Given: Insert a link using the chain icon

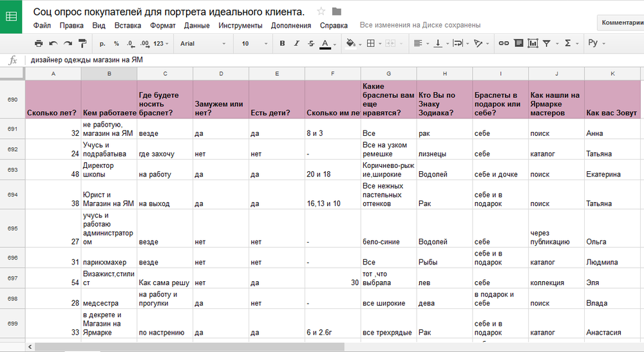Looking at the screenshot, I should tap(504, 44).
